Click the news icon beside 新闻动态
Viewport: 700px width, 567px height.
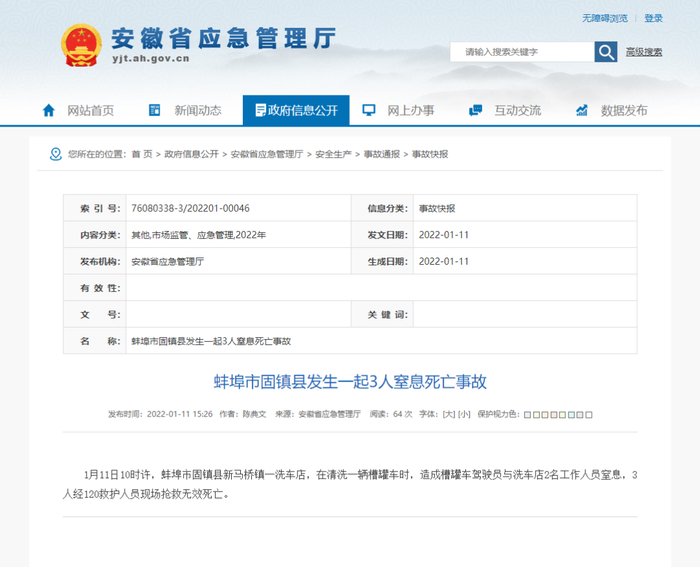155,111
